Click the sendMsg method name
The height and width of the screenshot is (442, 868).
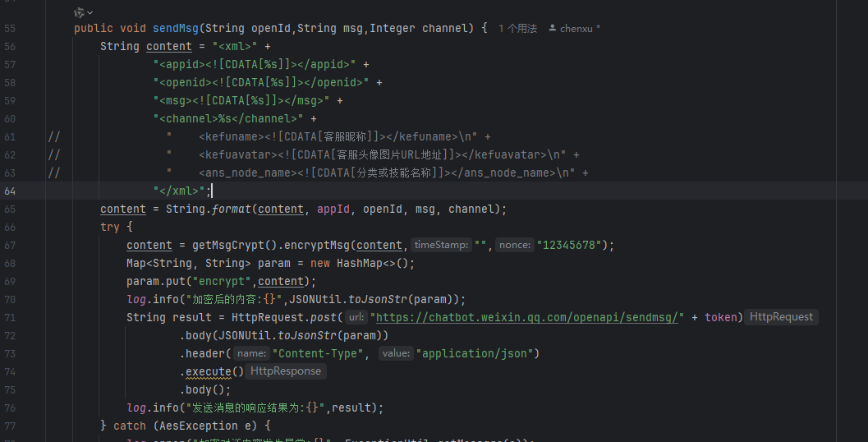(176, 28)
